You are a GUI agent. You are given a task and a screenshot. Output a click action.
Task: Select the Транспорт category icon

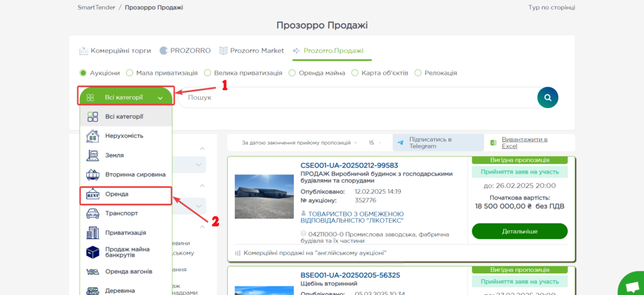pos(93,213)
